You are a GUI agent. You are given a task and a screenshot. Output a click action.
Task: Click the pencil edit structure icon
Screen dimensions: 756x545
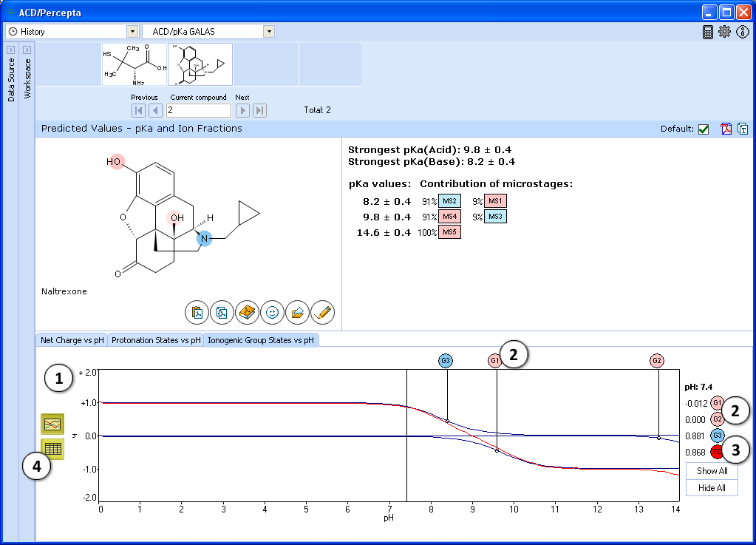(x=322, y=313)
